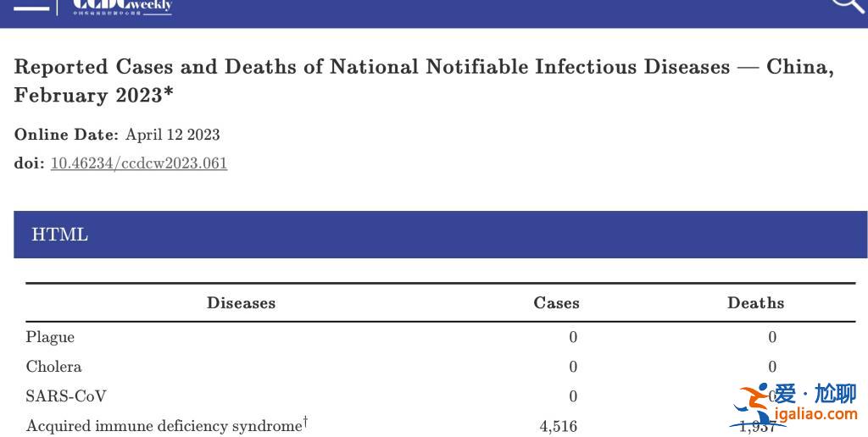The image size is (868, 437).
Task: Click the Cases column header
Action: pyautogui.click(x=556, y=303)
